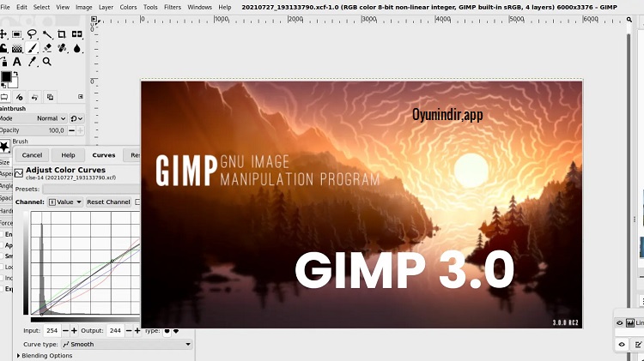644x361 pixels.
Task: Open the Filters menu
Action: pyautogui.click(x=173, y=7)
